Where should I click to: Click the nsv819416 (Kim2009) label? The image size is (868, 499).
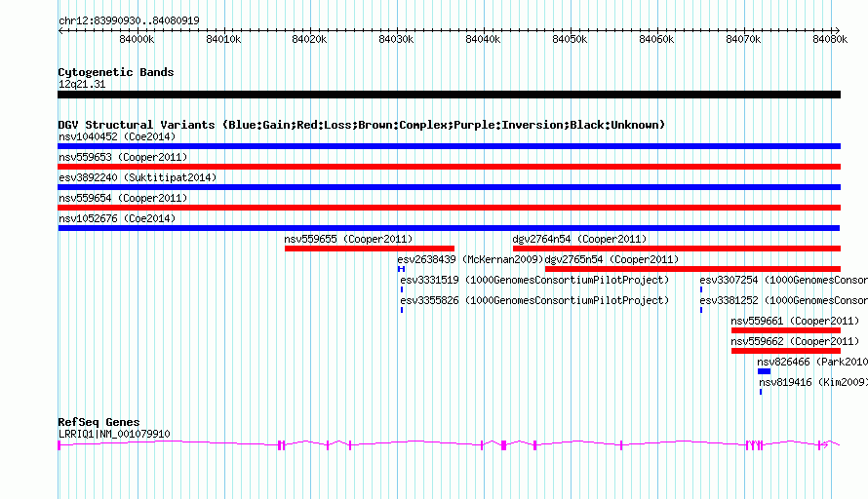click(813, 382)
